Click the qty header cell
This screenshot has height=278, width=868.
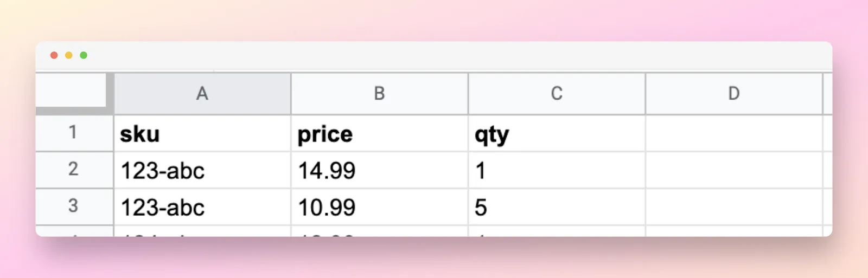click(557, 133)
